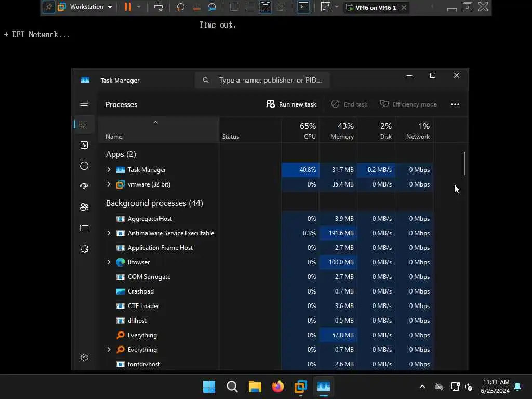This screenshot has height=399, width=532.
Task: Open Task Manager settings gear
Action: coord(84,357)
